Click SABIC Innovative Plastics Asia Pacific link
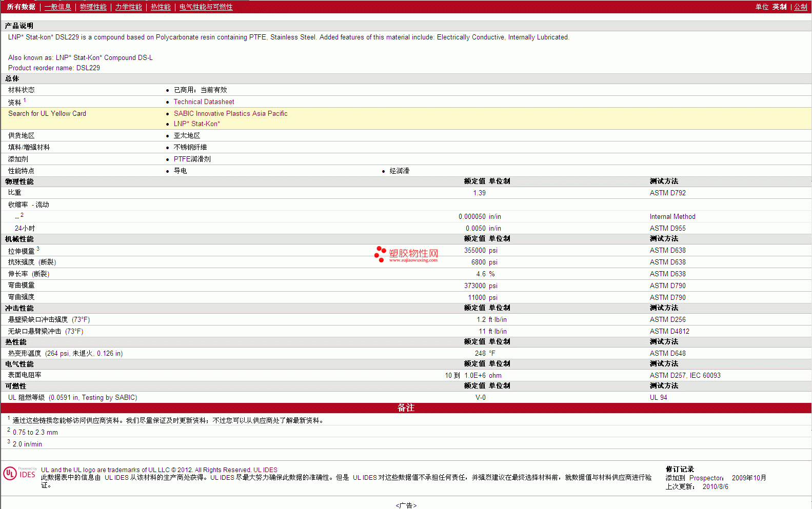 [x=230, y=114]
